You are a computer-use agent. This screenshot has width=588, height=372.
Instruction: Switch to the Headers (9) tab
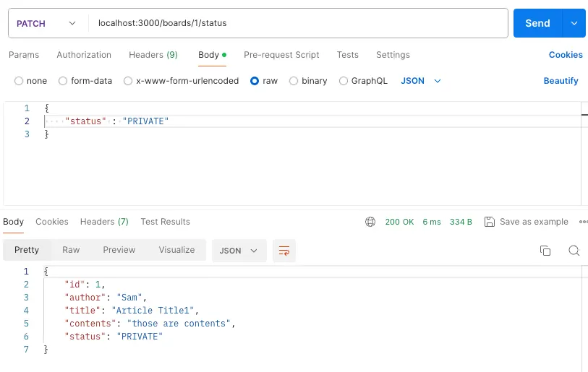tap(153, 55)
